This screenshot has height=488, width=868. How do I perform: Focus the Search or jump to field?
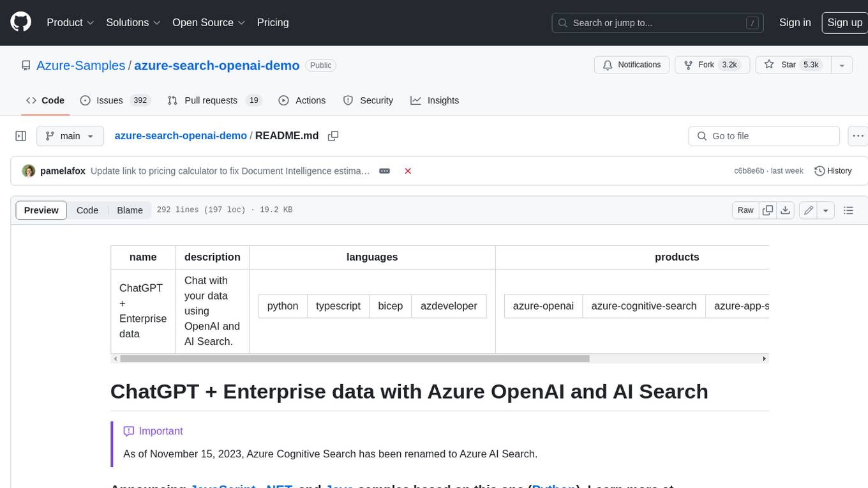(657, 23)
